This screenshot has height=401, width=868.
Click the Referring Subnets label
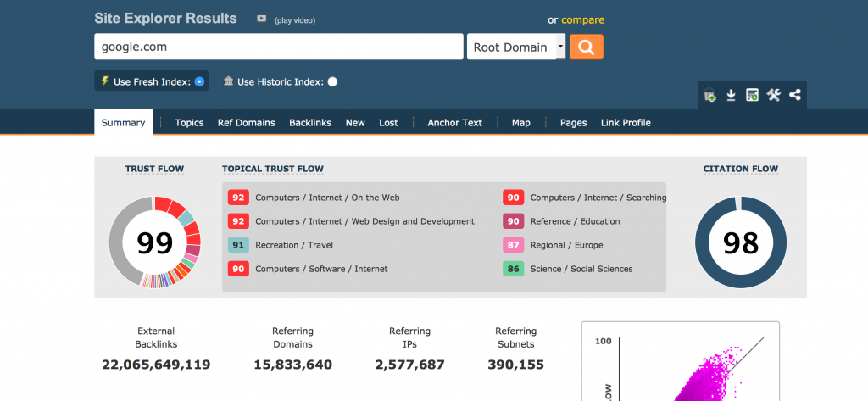[x=516, y=338]
